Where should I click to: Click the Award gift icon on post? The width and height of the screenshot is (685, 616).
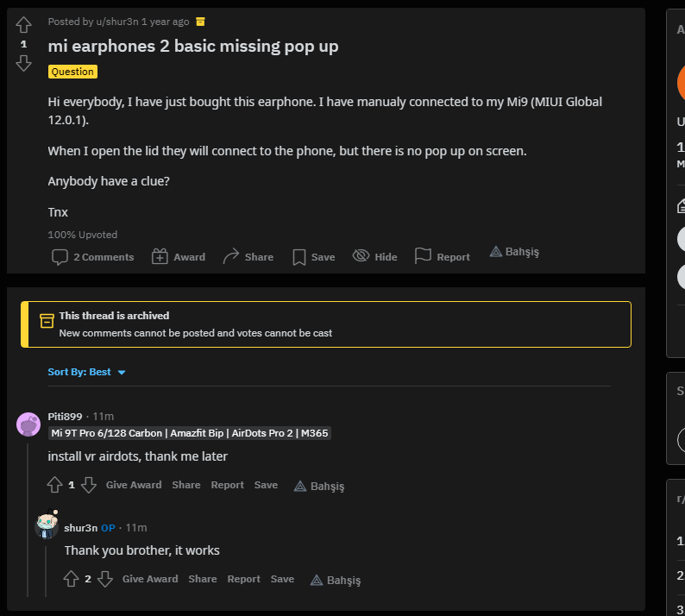(160, 256)
